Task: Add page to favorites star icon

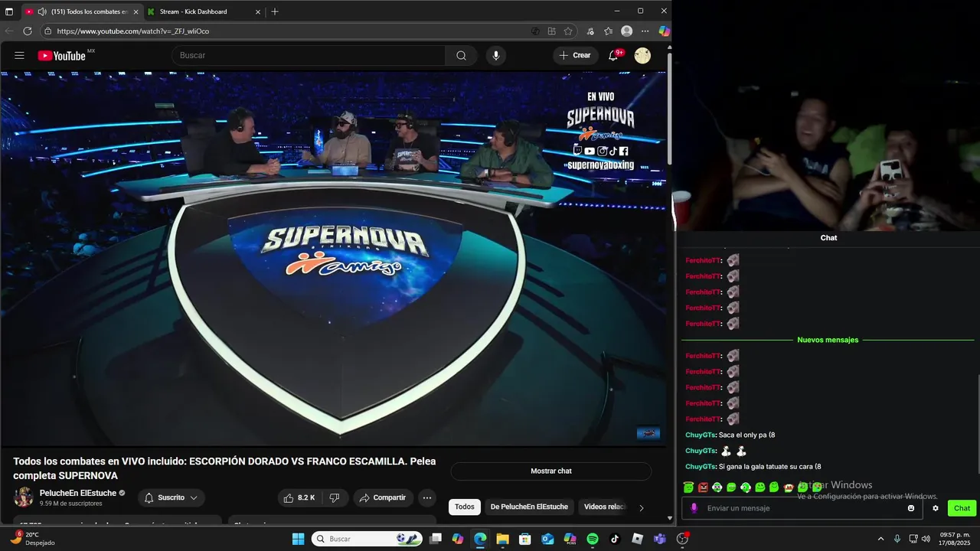Action: click(x=568, y=31)
